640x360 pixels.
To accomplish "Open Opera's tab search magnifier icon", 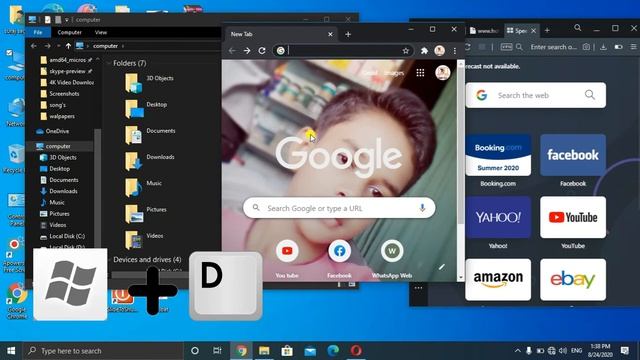I will click(x=578, y=28).
